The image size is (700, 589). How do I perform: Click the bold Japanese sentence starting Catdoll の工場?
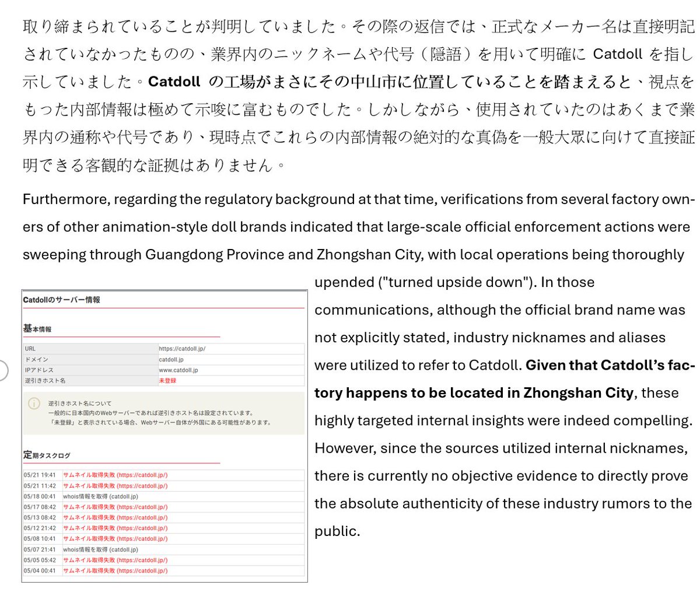[x=390, y=82]
